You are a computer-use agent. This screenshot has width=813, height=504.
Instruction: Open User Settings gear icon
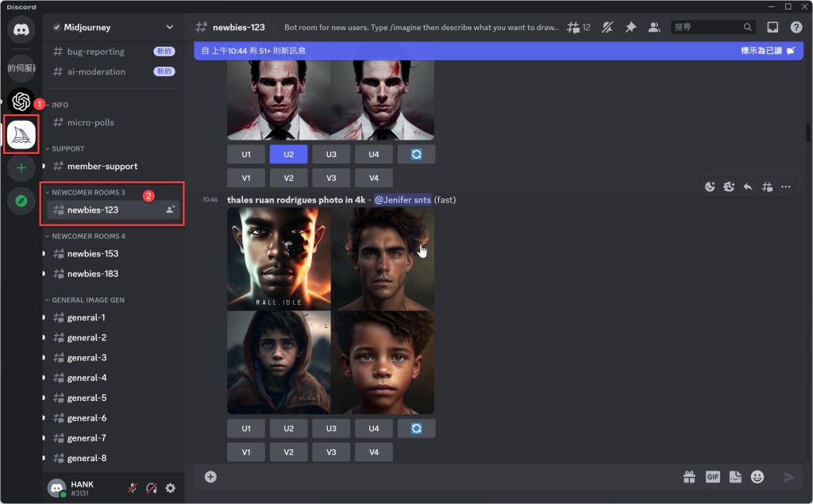(x=170, y=488)
